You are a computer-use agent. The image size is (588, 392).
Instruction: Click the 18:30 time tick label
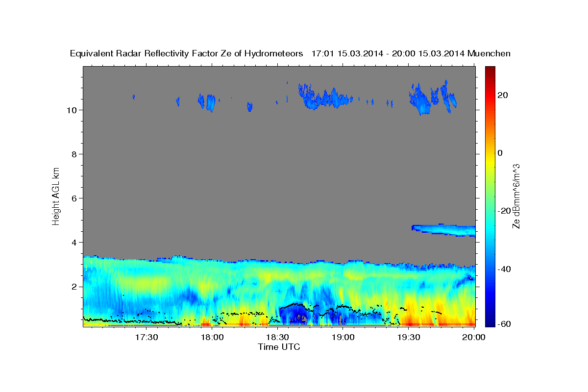[x=277, y=337]
